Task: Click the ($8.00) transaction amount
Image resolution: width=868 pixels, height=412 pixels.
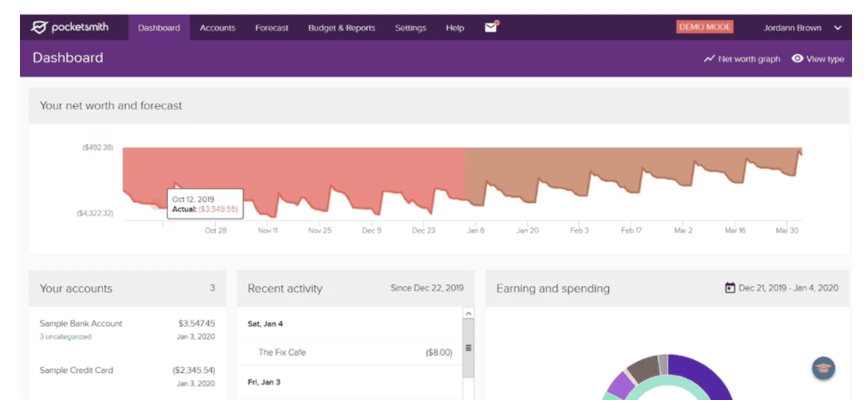Action: click(439, 352)
